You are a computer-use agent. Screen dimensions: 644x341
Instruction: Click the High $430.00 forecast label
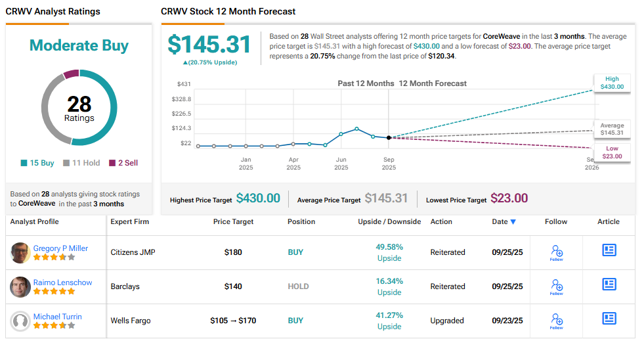(612, 83)
